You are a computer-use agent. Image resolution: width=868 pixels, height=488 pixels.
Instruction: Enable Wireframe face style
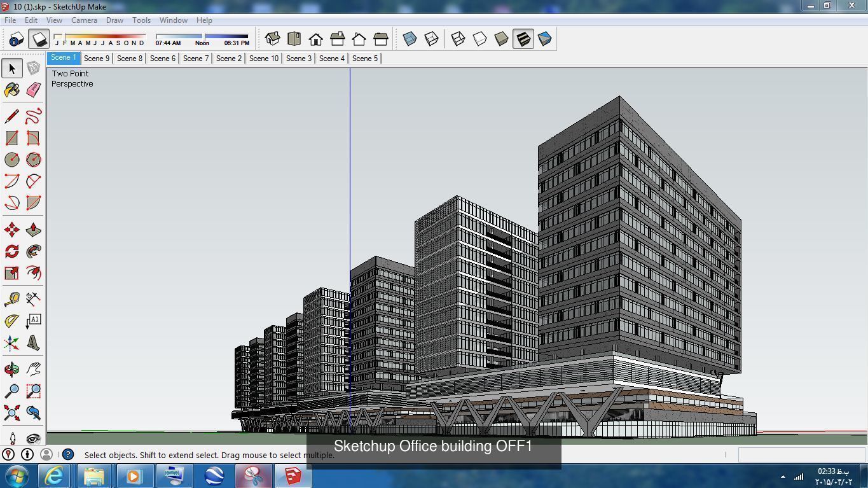pos(458,39)
